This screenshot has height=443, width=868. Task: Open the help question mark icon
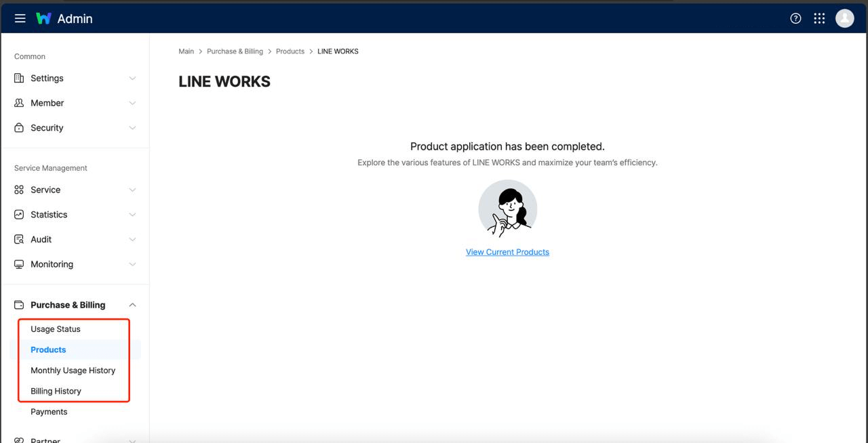click(796, 18)
